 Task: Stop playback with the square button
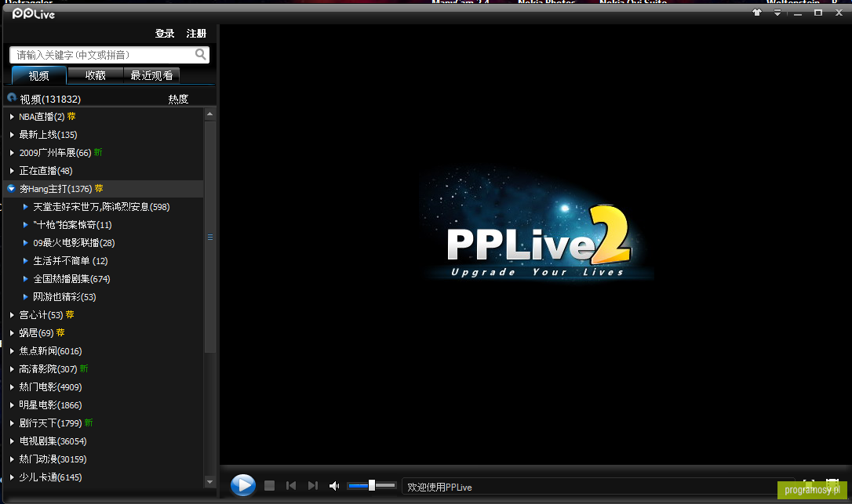coord(269,485)
